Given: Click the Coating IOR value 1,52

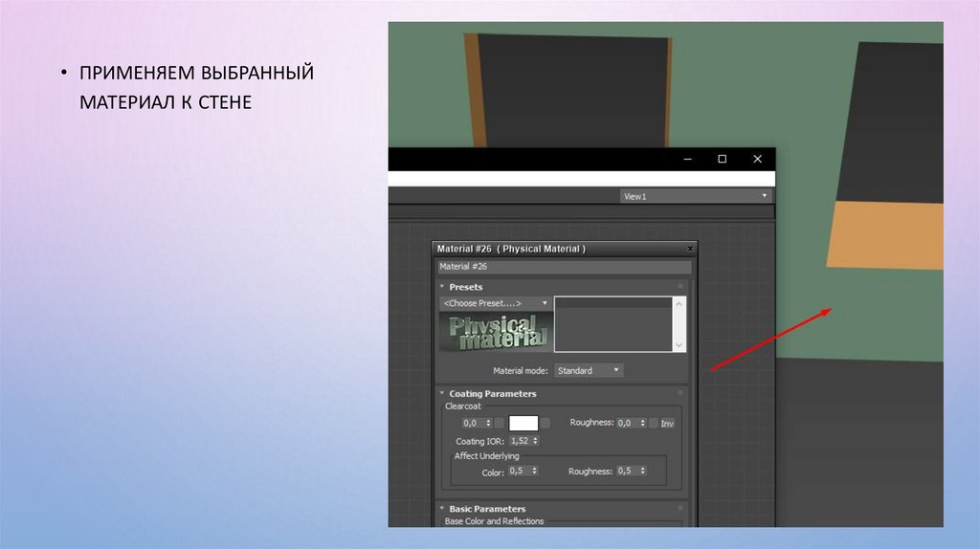Looking at the screenshot, I should pyautogui.click(x=521, y=441).
